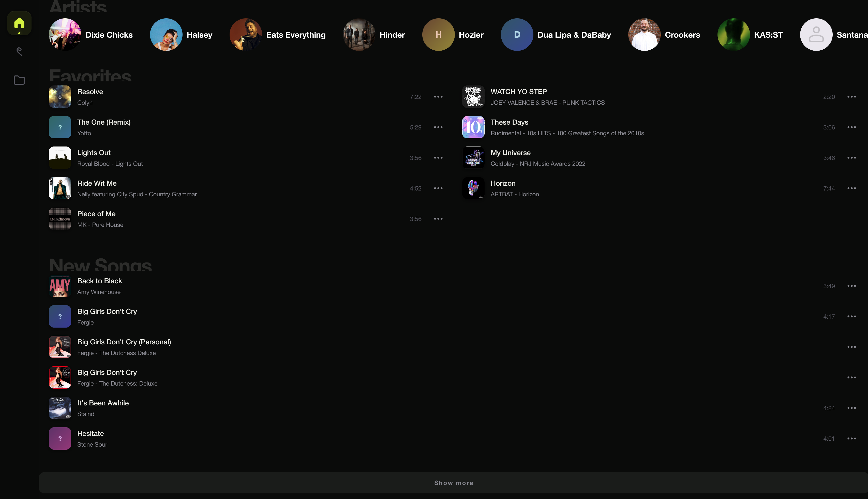Image resolution: width=868 pixels, height=499 pixels.
Task: Open Santana placeholder avatar
Action: click(816, 35)
